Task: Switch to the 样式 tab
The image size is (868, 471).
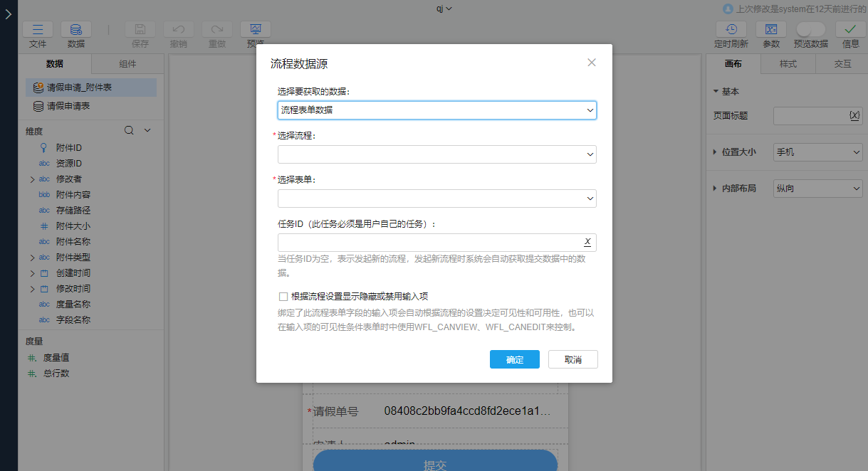Action: click(788, 64)
